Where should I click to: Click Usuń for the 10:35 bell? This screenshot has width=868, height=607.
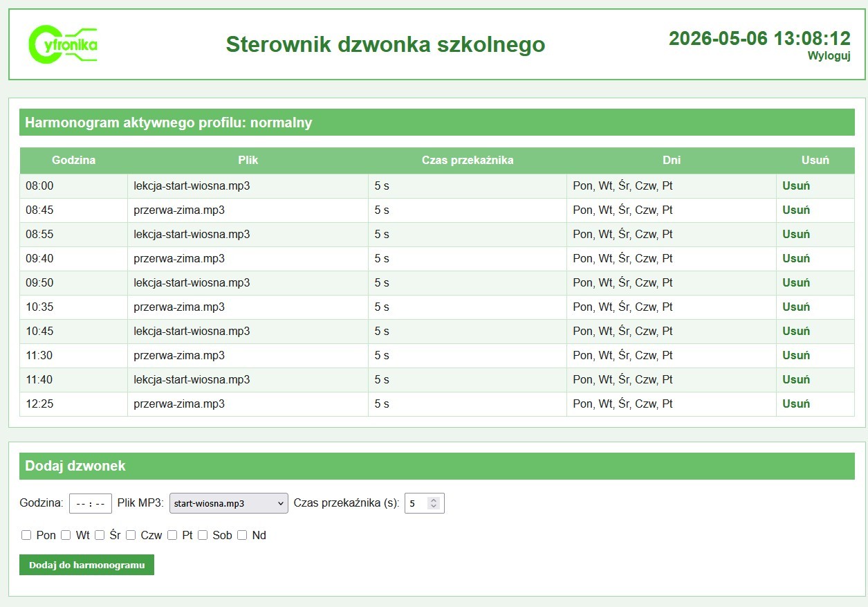tap(796, 307)
